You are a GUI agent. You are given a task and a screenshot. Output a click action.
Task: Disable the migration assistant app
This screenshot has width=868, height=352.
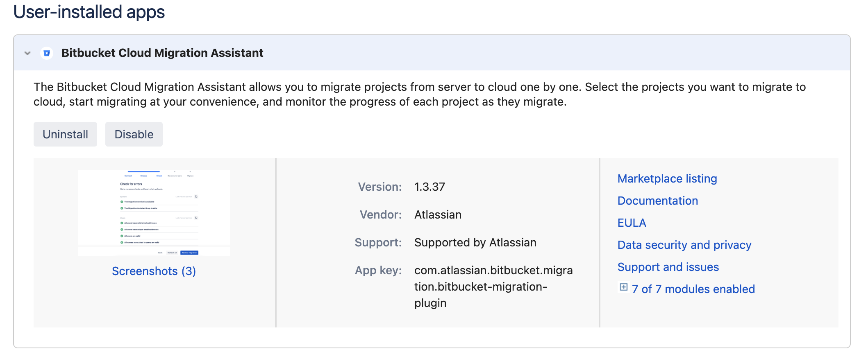point(134,134)
